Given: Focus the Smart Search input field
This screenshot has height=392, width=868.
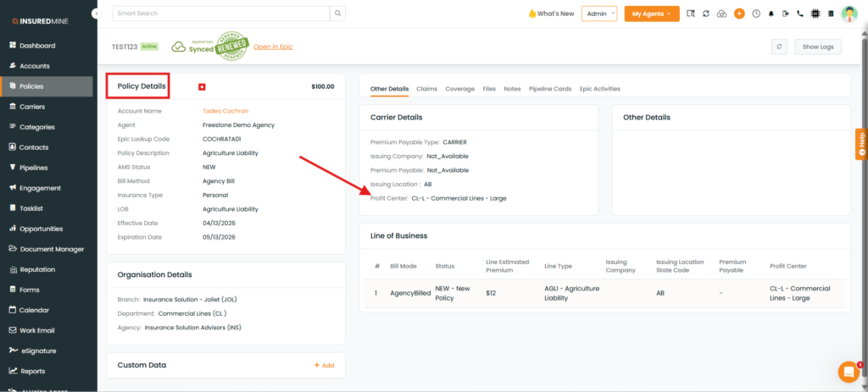Looking at the screenshot, I should pyautogui.click(x=220, y=14).
